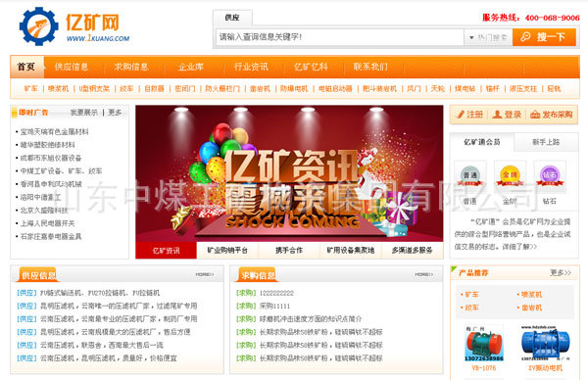The height and width of the screenshot is (380, 588).
Task: Click 我要展示 in the 即时广告 panel
Action: coord(84,113)
